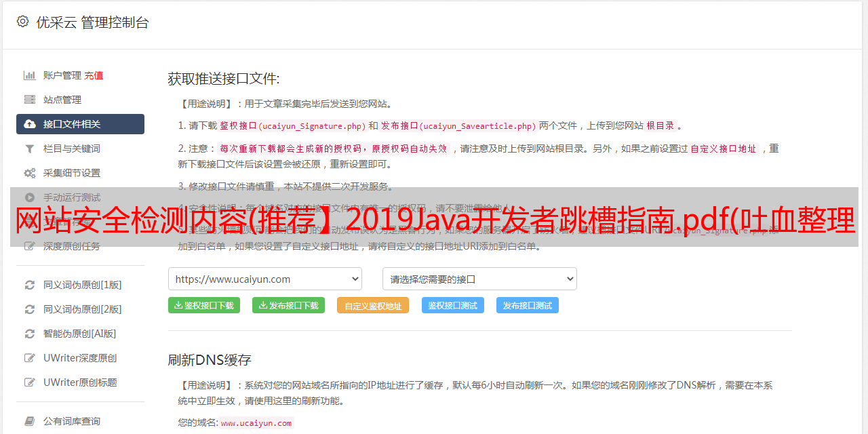The height and width of the screenshot is (434, 868).
Task: Click the green 发布接口下载 button
Action: [x=288, y=305]
